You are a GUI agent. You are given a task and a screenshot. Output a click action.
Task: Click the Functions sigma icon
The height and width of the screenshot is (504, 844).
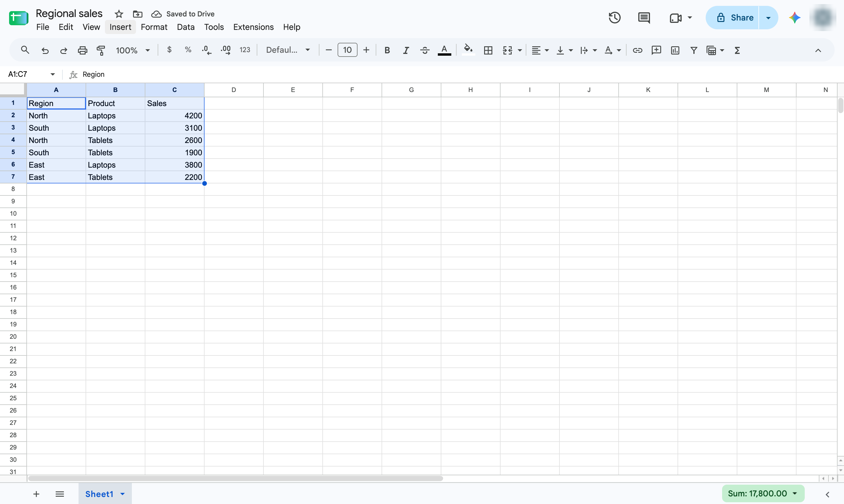coord(737,50)
